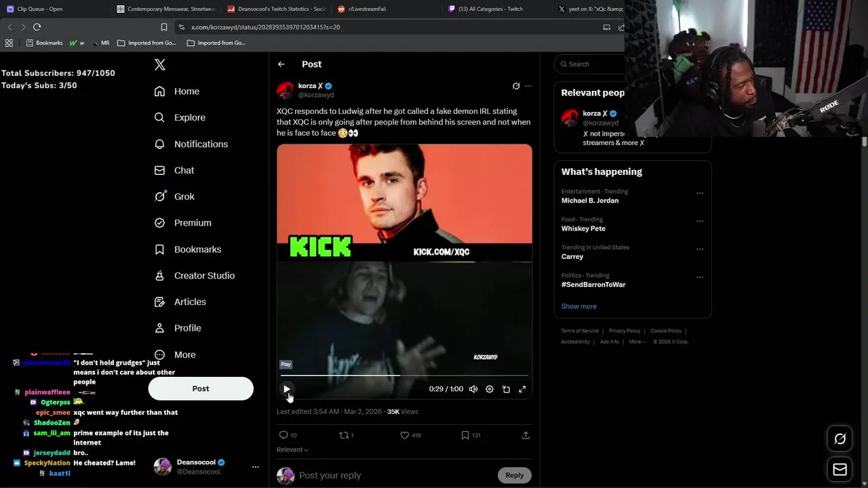Open Michael B. Jordan trend

click(590, 201)
